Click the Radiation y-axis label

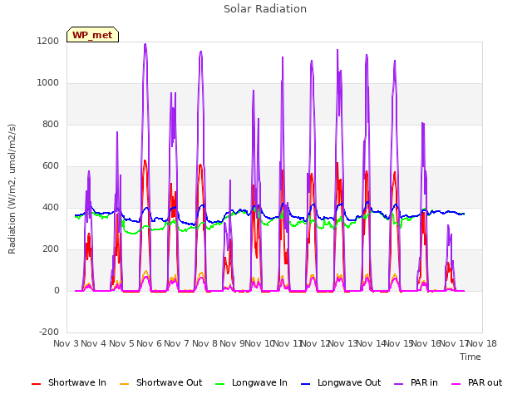click(12, 189)
